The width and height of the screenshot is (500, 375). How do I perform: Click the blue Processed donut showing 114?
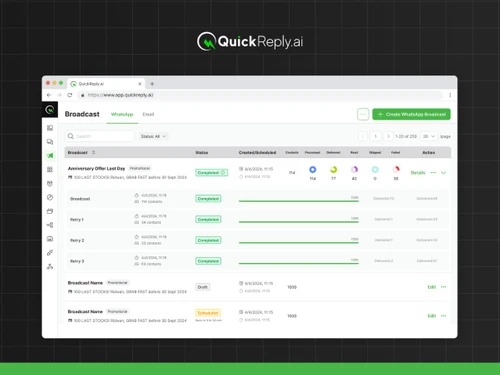coord(312,169)
